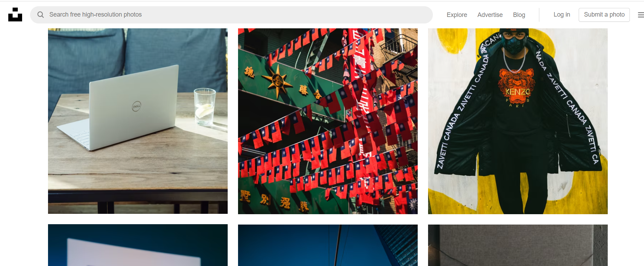Open the red flags street photo

tap(328, 121)
